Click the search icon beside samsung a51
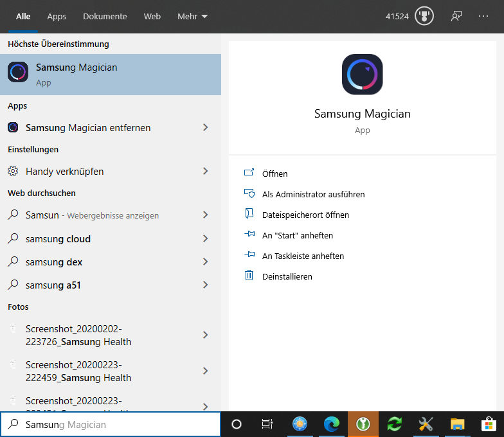This screenshot has height=437, width=504. (x=13, y=284)
